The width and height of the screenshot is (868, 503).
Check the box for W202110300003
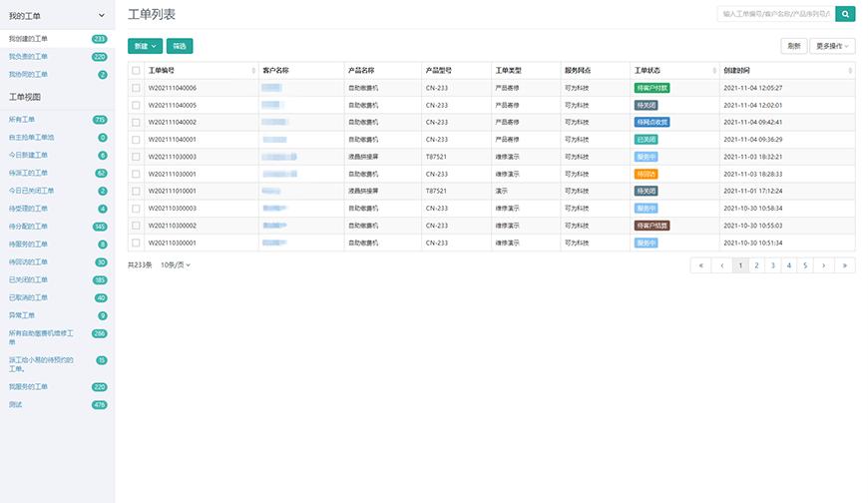click(136, 209)
